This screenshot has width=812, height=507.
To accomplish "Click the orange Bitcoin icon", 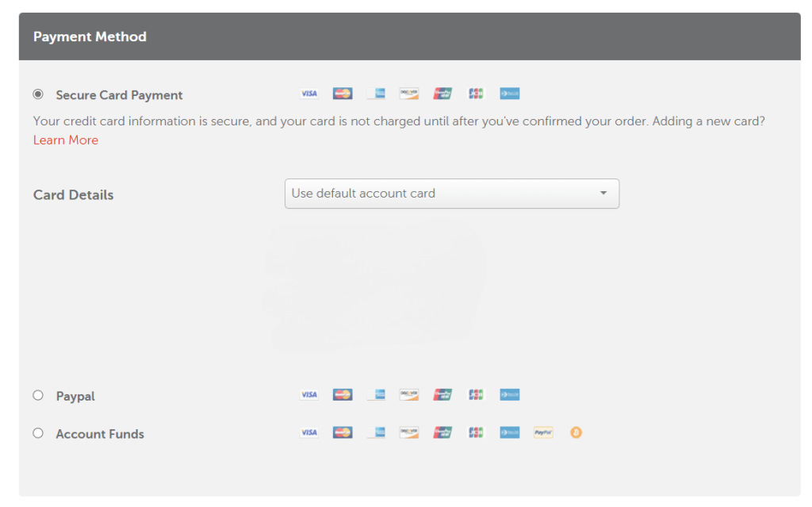I will [576, 432].
